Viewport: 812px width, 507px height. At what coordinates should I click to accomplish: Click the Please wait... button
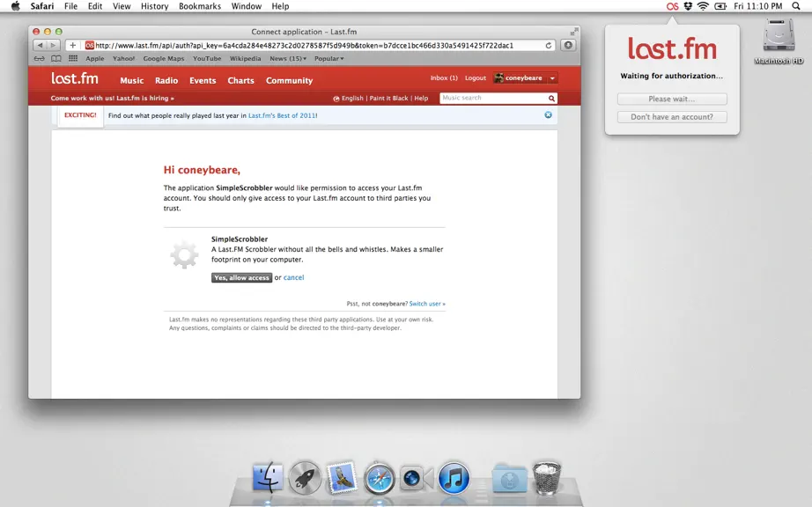tap(672, 99)
